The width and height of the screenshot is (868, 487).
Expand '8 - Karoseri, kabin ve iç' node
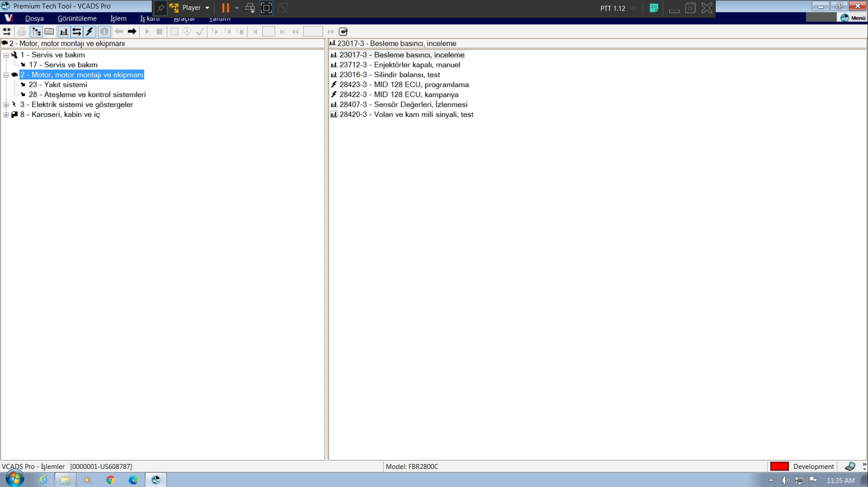pyautogui.click(x=6, y=115)
